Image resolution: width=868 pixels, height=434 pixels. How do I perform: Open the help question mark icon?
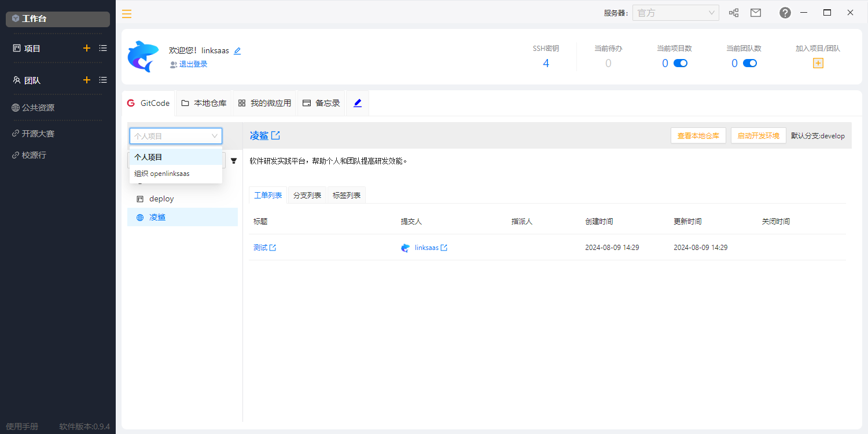coord(785,13)
